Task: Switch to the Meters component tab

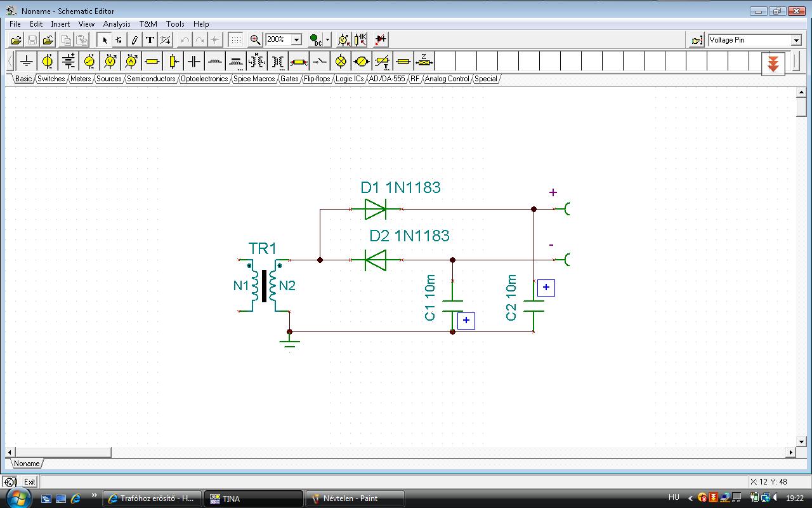Action: tap(81, 79)
